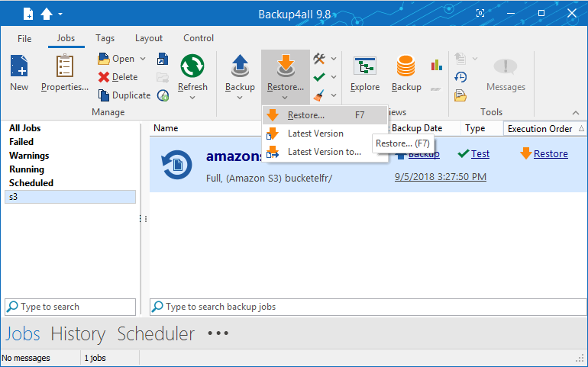Click the red Delete job icon

(x=104, y=77)
